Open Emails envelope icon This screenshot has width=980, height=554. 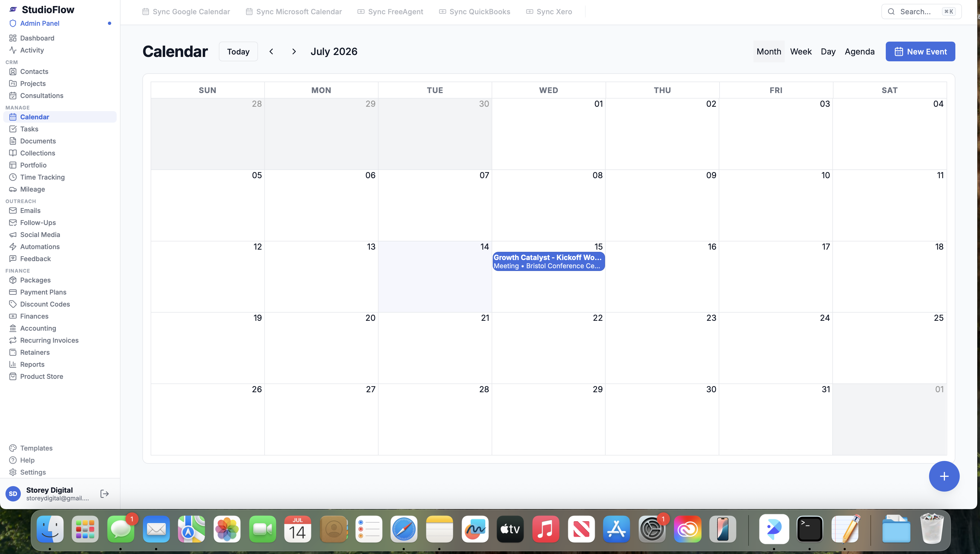13,211
